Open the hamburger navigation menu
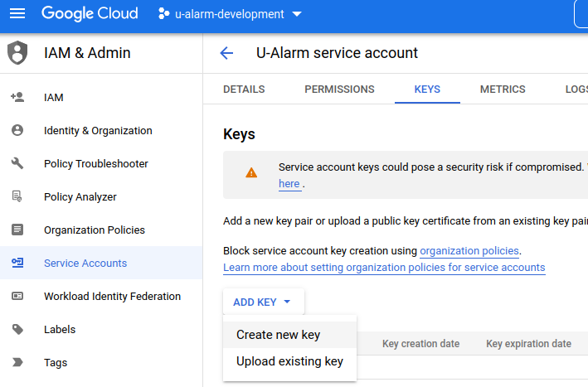This screenshot has height=387, width=588. pyautogui.click(x=17, y=14)
